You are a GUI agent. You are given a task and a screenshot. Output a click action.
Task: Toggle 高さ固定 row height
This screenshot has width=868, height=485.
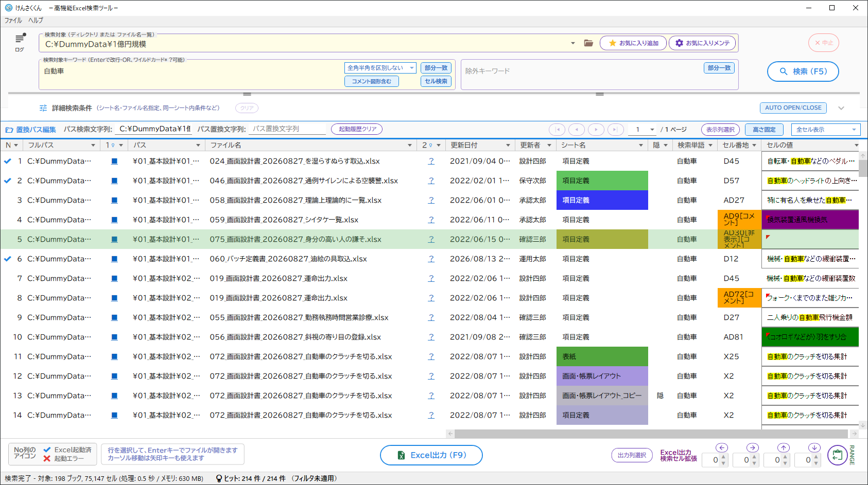tap(764, 130)
